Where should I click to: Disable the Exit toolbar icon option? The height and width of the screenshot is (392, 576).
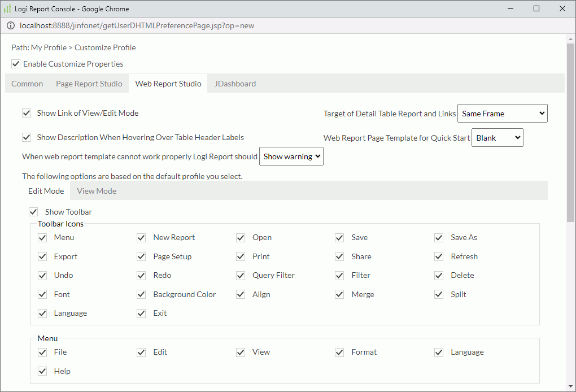click(x=141, y=313)
